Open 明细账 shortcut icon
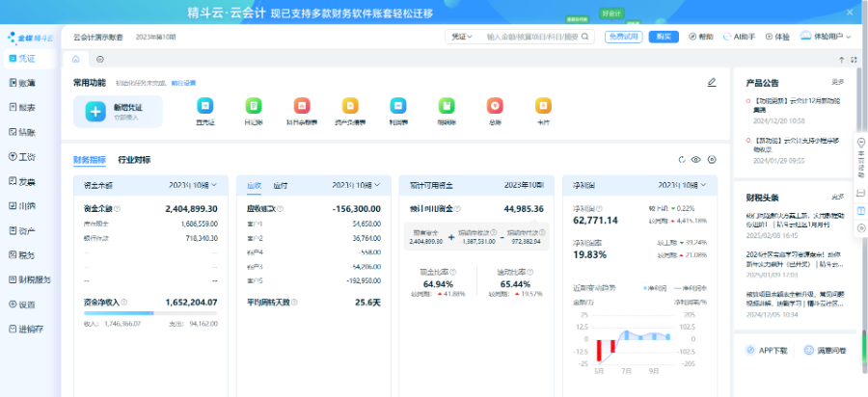 pos(447,106)
